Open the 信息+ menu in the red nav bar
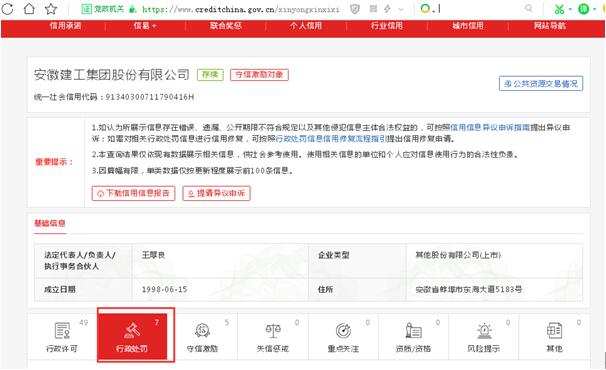606x370 pixels. [x=145, y=26]
